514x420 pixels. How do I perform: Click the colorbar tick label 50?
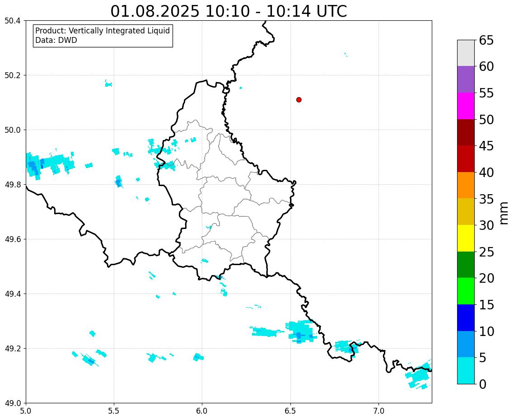pos(486,120)
